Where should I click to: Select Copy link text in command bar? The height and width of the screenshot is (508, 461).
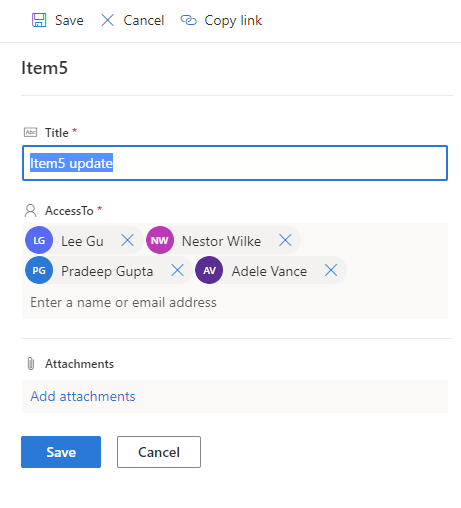pos(233,20)
